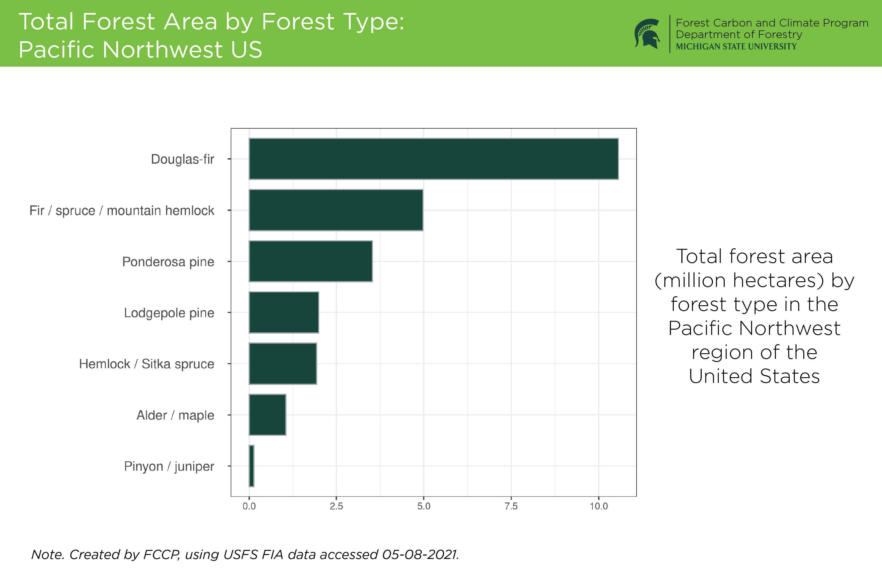Click the 10.0 axis tick label
Image resolution: width=882 pixels, height=588 pixels.
pyautogui.click(x=599, y=506)
